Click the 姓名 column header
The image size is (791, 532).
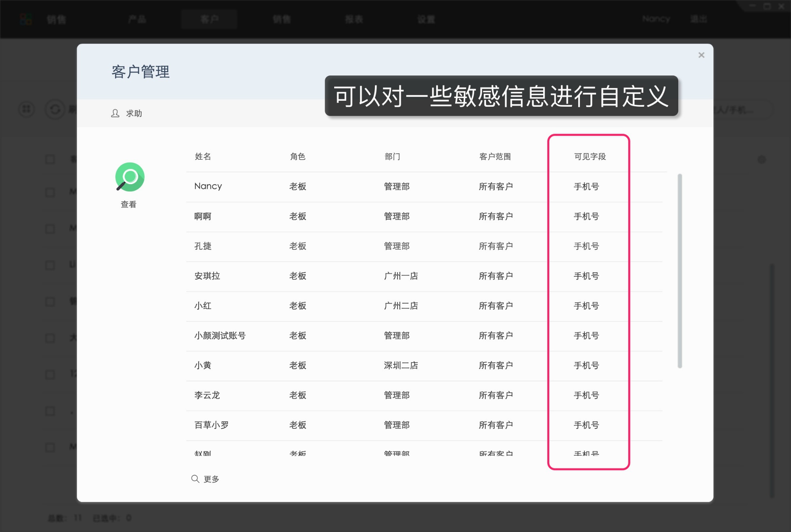click(x=203, y=157)
